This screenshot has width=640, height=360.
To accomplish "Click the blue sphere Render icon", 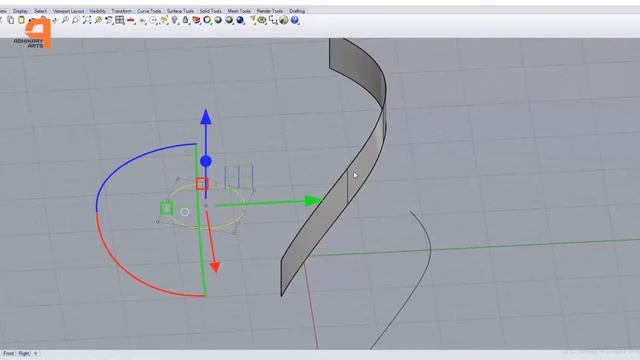I will point(240,20).
